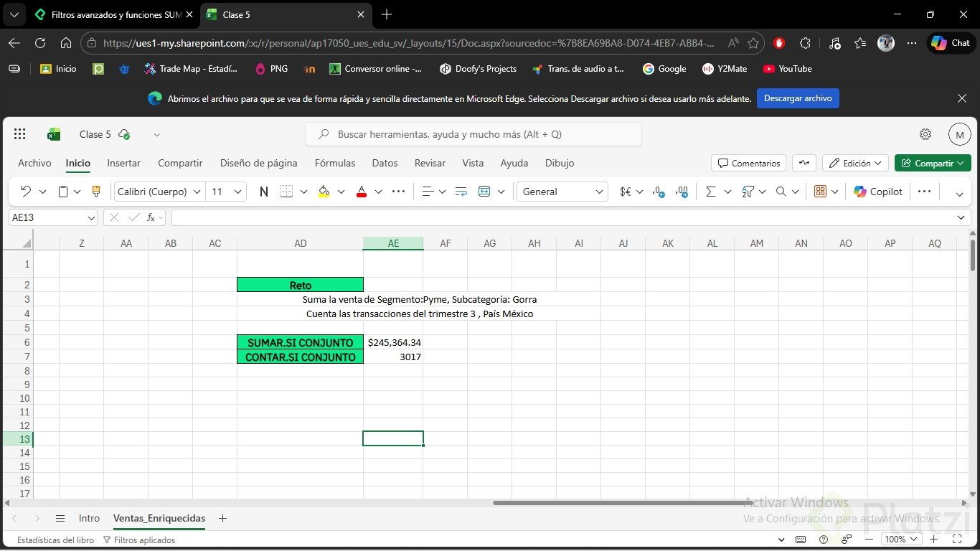This screenshot has height=551, width=980.
Task: Open Sort and Filter tool
Action: click(748, 192)
